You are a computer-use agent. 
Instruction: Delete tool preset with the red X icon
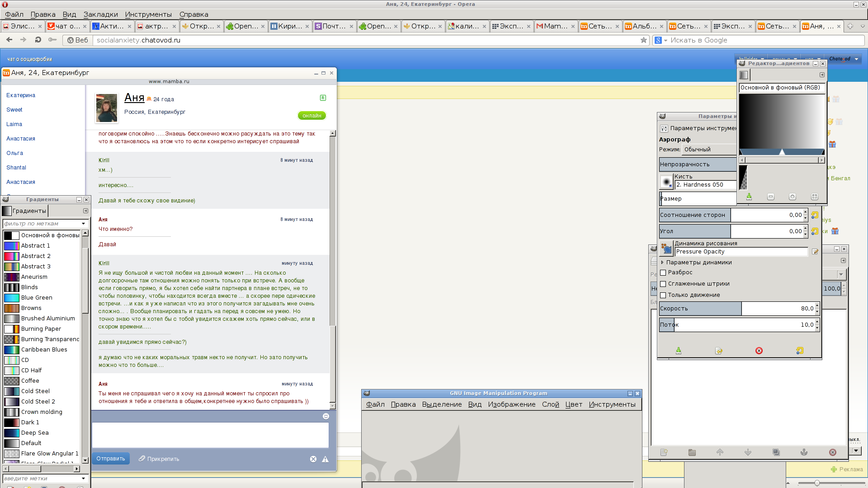[759, 351]
